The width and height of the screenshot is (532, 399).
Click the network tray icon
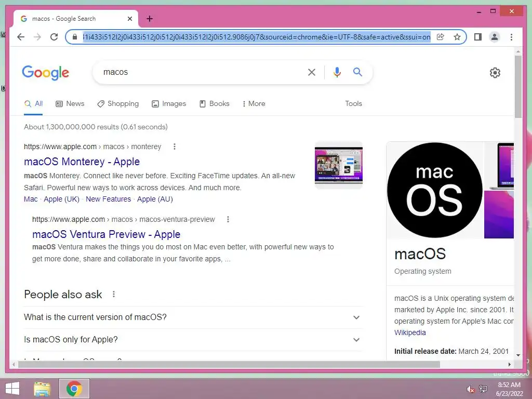pyautogui.click(x=483, y=389)
